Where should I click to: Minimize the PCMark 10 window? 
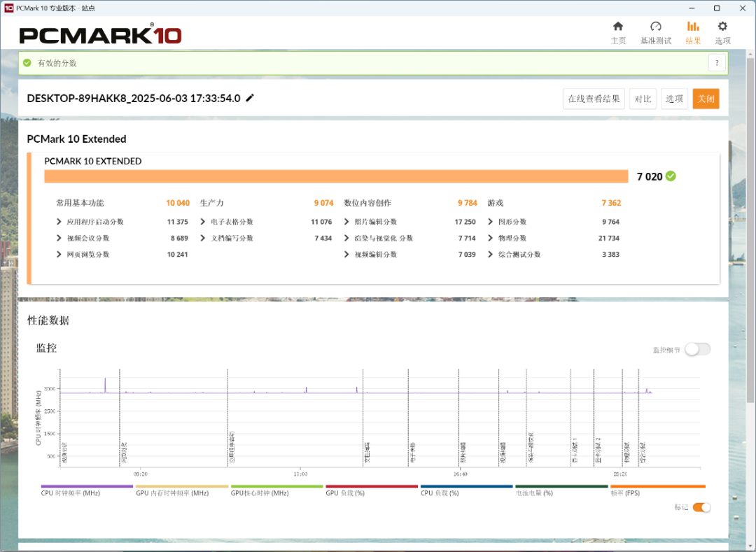(x=692, y=8)
